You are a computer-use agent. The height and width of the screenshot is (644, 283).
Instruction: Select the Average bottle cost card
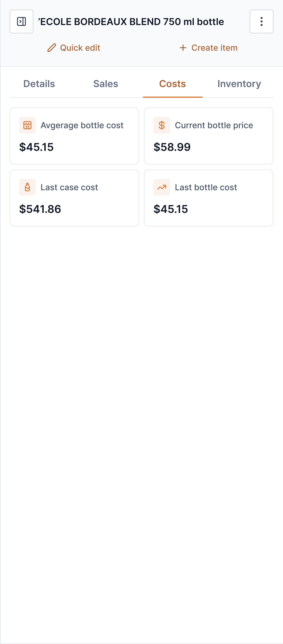point(74,136)
